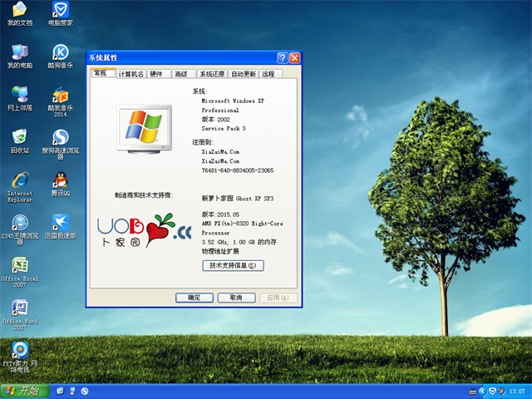Image resolution: width=532 pixels, height=399 pixels.
Task: Launch 酷狗音乐 from the desktop
Action: (x=60, y=52)
